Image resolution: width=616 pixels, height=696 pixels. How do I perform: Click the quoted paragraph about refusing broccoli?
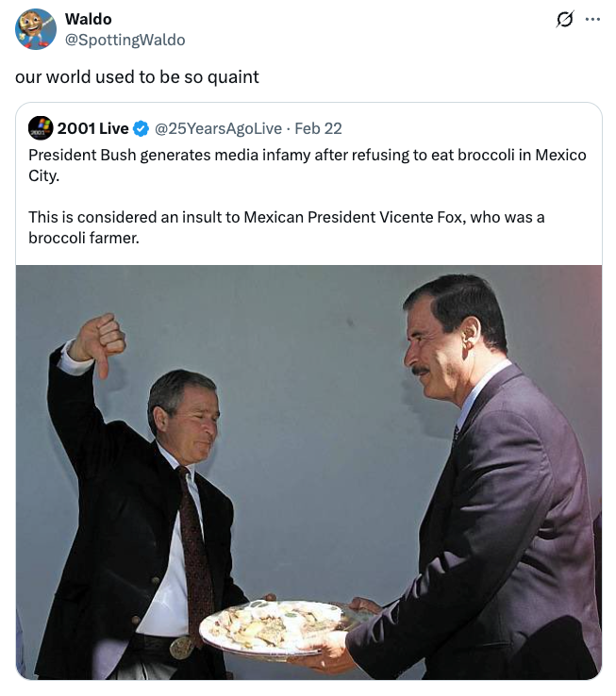(283, 155)
